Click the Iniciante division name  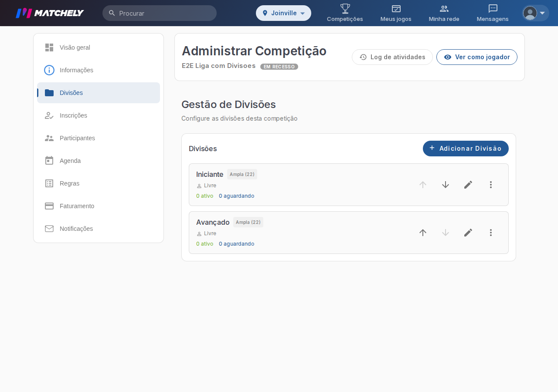pos(210,174)
